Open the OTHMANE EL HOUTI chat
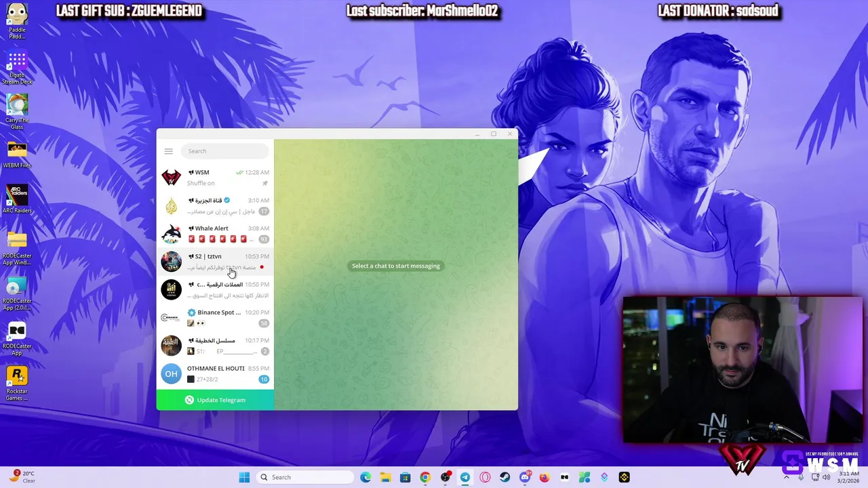Viewport: 868px width, 488px height. [216, 373]
